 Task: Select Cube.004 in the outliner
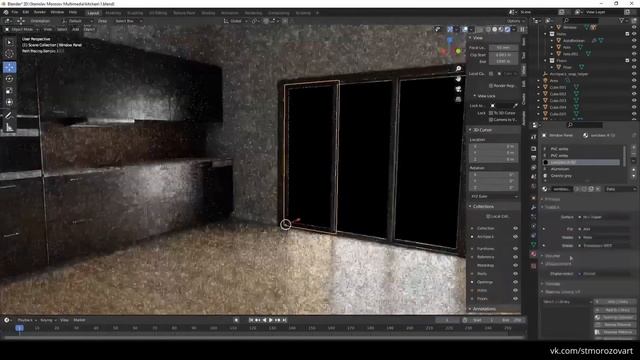558,107
